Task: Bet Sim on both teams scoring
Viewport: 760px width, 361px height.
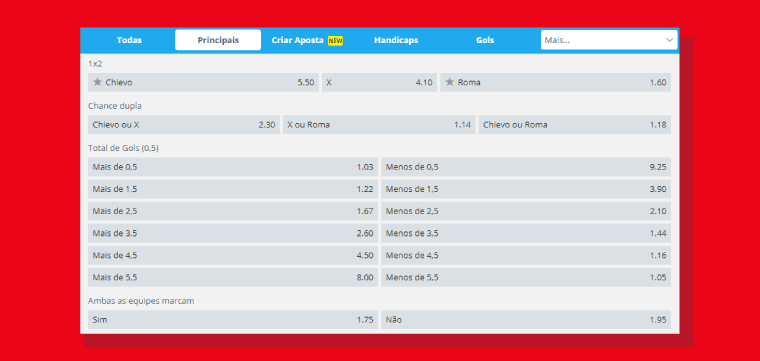Action: [x=233, y=320]
